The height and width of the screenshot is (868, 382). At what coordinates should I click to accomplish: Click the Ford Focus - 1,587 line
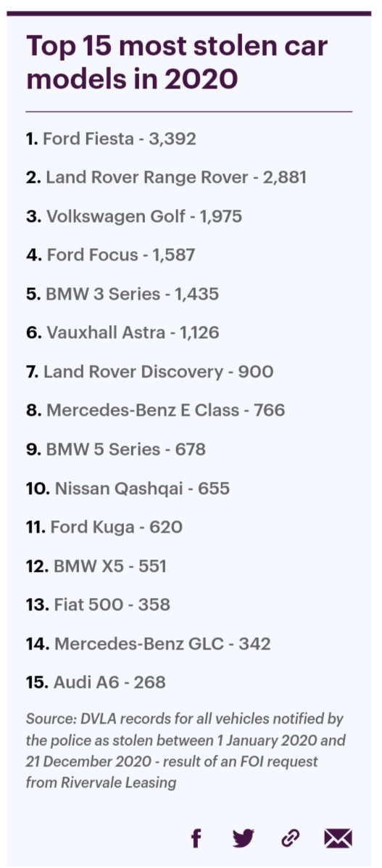[x=111, y=255]
